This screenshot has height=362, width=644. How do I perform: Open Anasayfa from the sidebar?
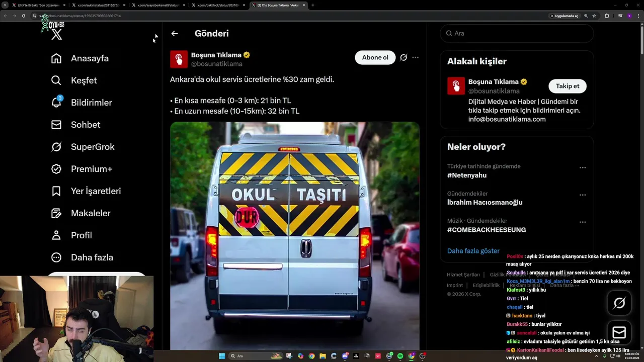coord(80,58)
